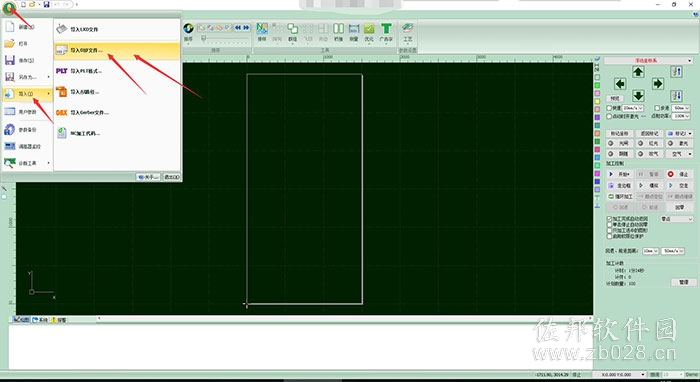Image resolution: width=700 pixels, height=382 pixels.
Task: Click the green T text tool icon
Action: point(386,29)
